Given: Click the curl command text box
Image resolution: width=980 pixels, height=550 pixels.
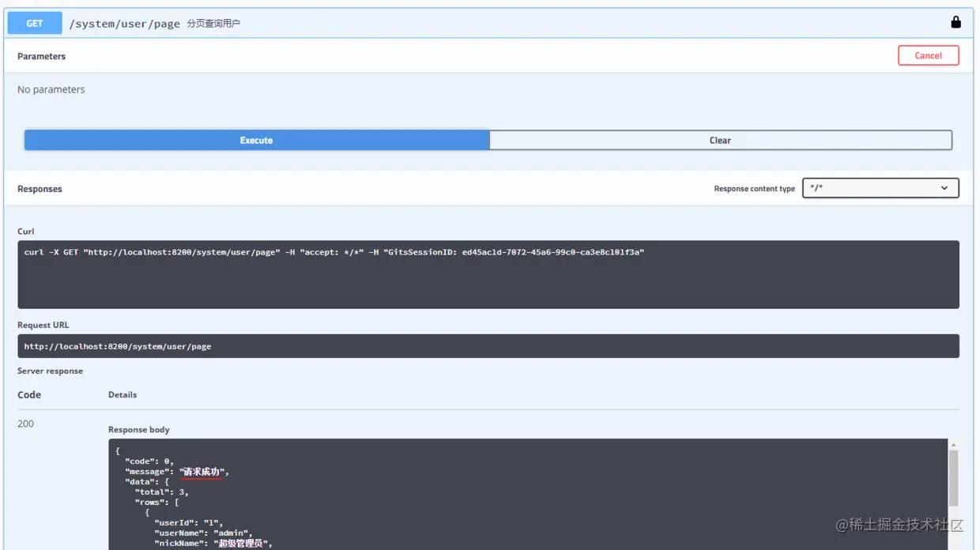Looking at the screenshot, I should point(488,274).
